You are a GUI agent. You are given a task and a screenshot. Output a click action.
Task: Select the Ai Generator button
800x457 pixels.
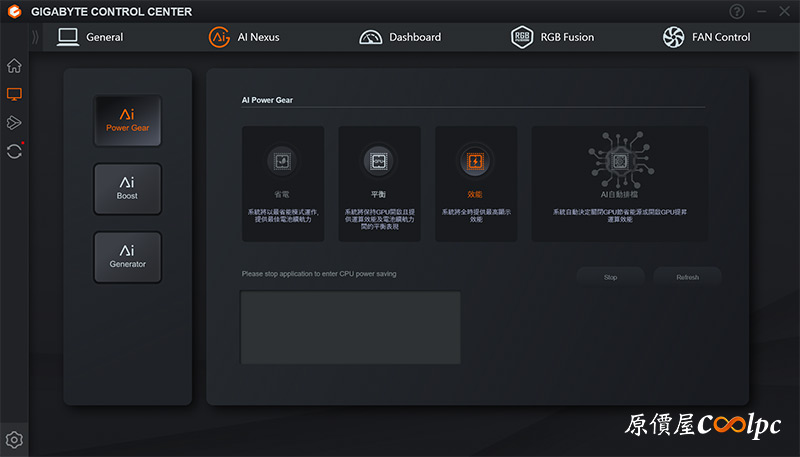128,257
